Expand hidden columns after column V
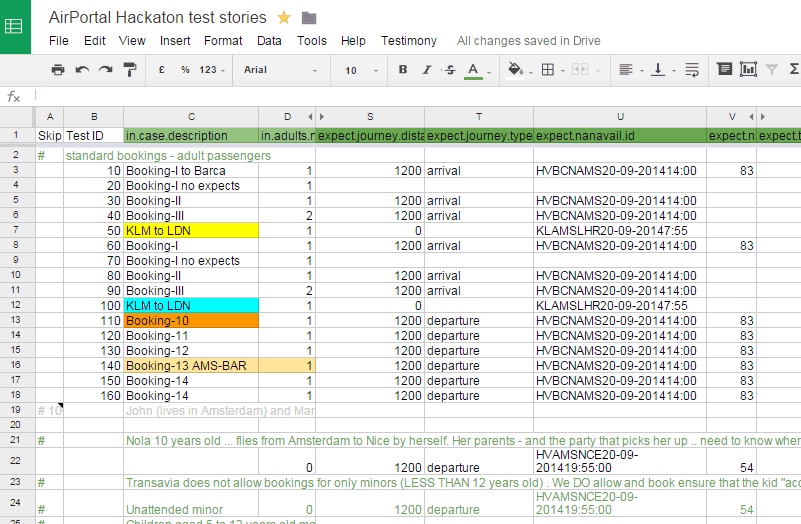The height and width of the screenshot is (524, 801). tap(751, 117)
